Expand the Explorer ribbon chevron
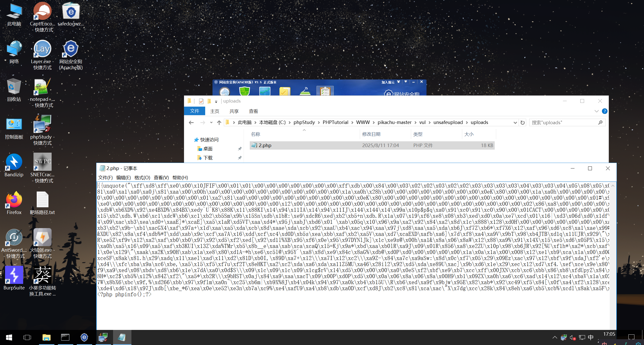The width and height of the screenshot is (644, 345). pyautogui.click(x=596, y=111)
